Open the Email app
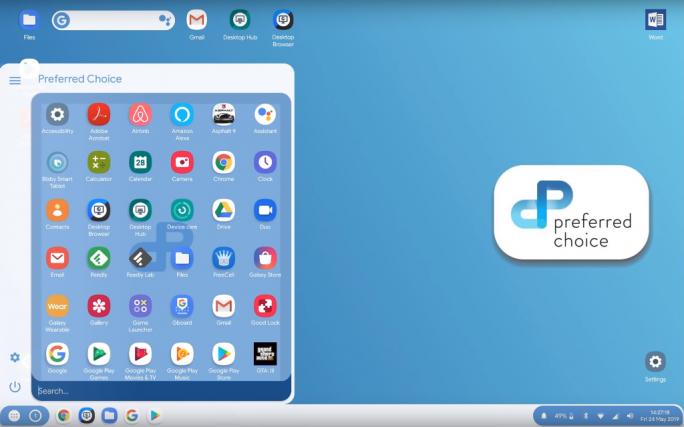The height and width of the screenshot is (427, 684). [57, 258]
